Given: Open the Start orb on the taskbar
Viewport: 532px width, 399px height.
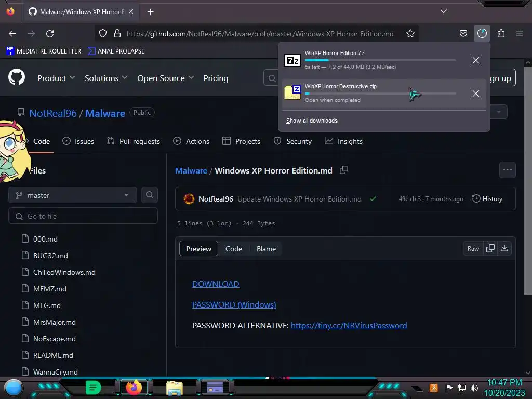Looking at the screenshot, I should (14, 388).
